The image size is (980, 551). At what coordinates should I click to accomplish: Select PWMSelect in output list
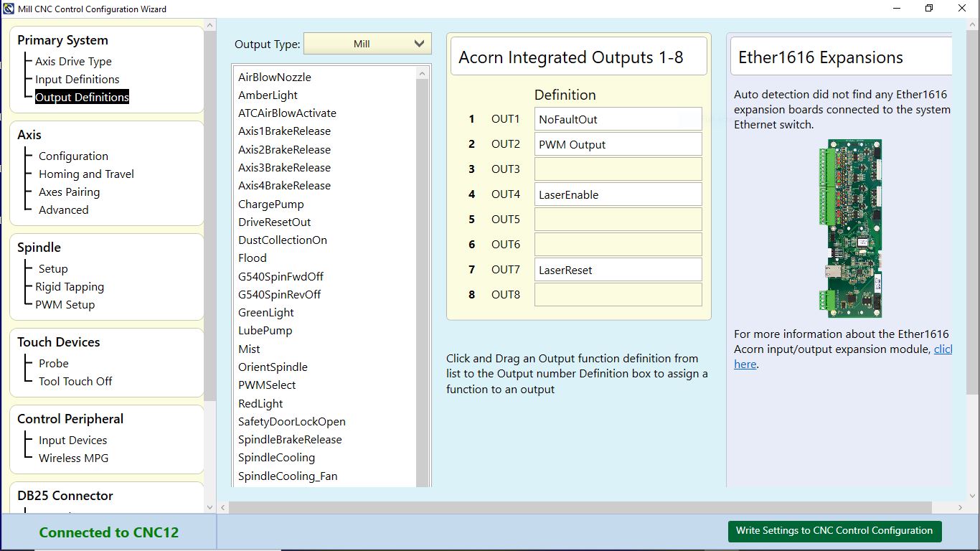point(267,385)
